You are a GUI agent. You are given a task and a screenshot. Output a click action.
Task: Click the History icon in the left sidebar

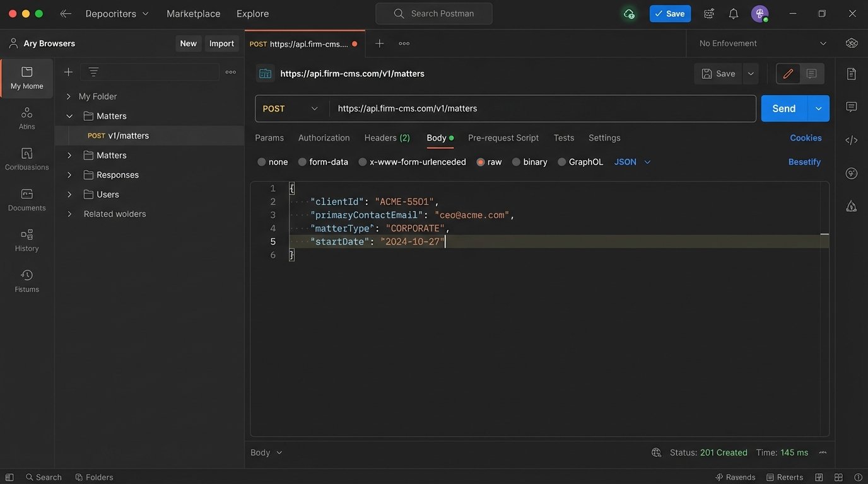tap(26, 238)
